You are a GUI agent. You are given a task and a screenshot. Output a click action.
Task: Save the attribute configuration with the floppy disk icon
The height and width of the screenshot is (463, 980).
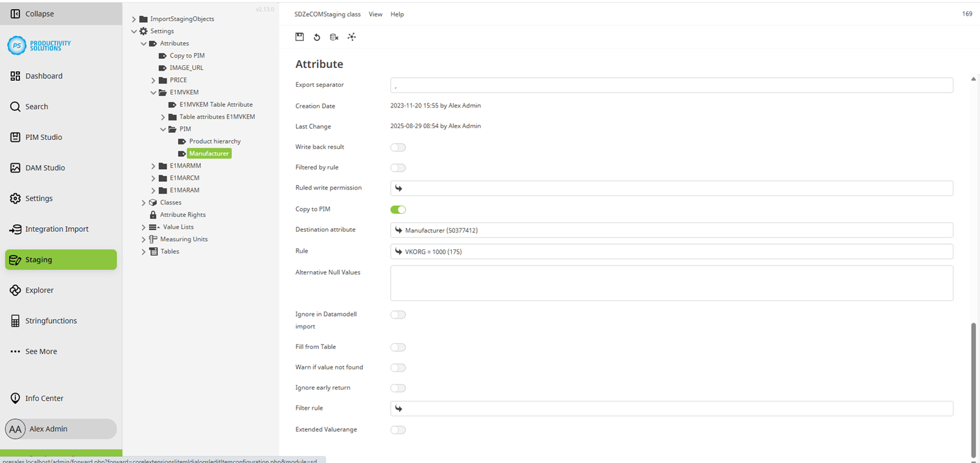(299, 37)
